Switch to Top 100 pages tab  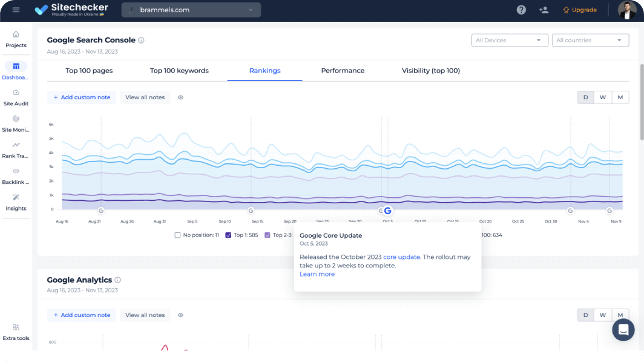89,71
